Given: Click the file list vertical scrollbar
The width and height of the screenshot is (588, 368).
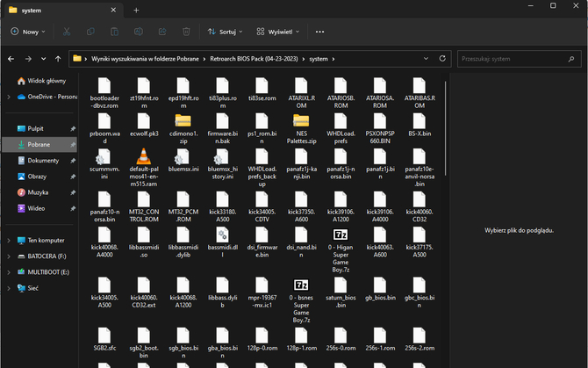Looking at the screenshot, I should [x=446, y=128].
